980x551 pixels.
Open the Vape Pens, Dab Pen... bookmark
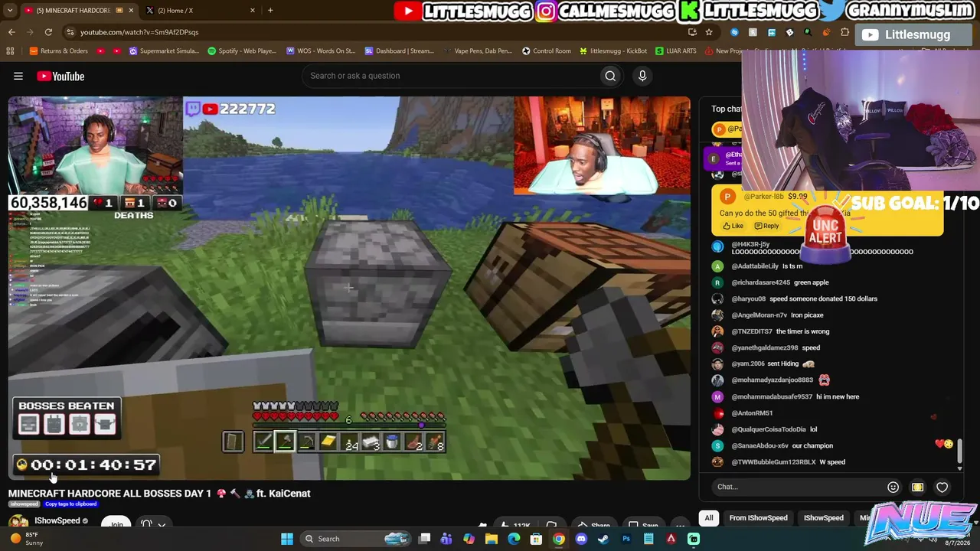(478, 51)
